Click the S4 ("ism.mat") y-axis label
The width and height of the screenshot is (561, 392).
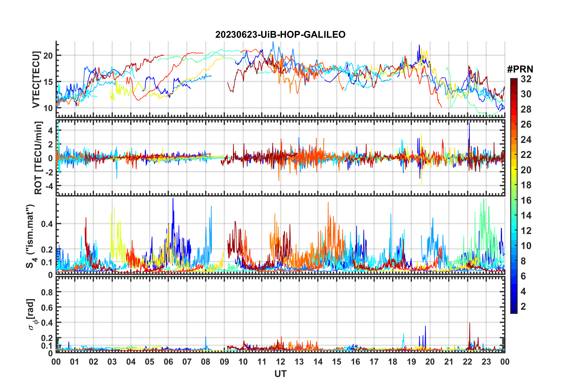(31, 236)
